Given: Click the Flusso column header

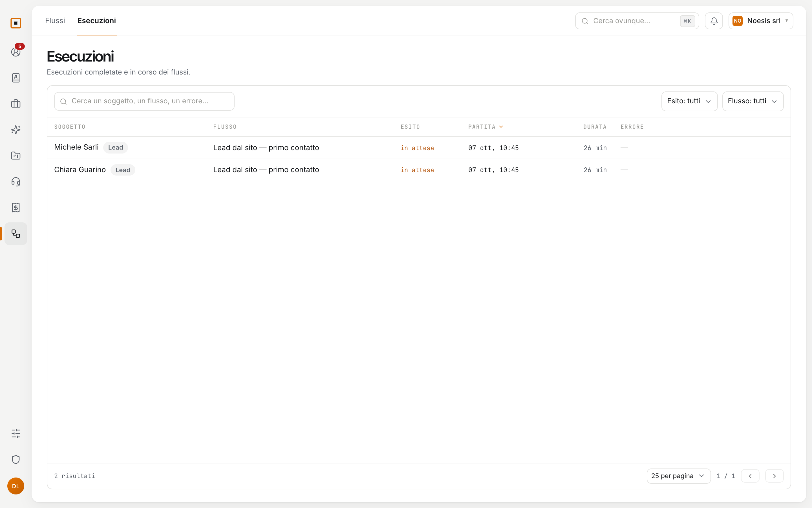Looking at the screenshot, I should coord(225,127).
